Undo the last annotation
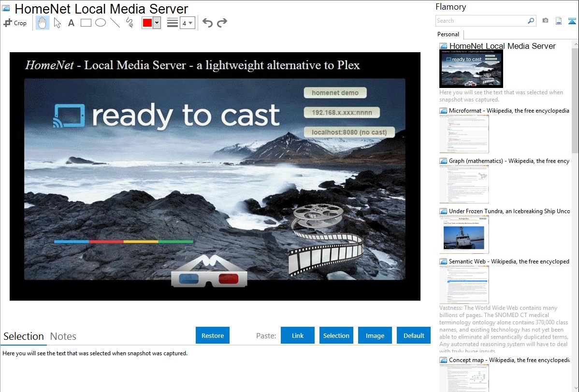Viewport: 579px width, 392px height. coord(207,23)
